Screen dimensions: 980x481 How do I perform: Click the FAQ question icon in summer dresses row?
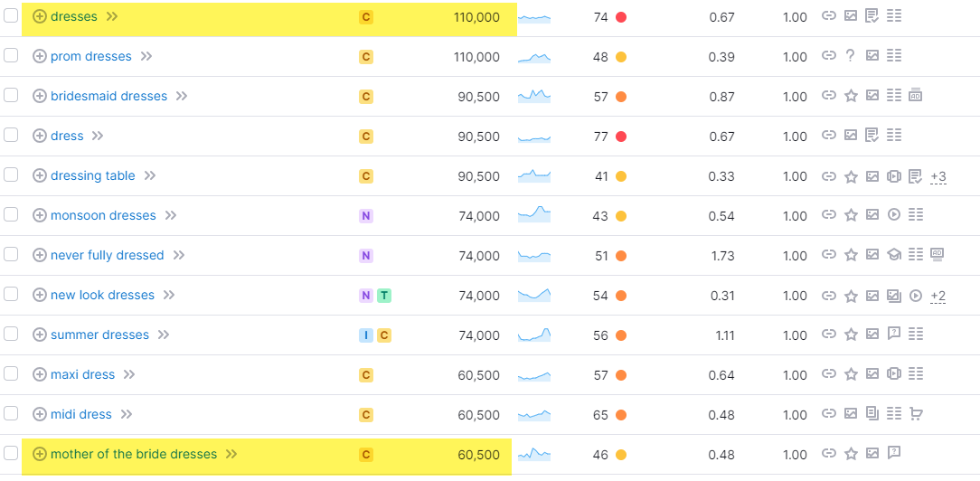pos(894,335)
